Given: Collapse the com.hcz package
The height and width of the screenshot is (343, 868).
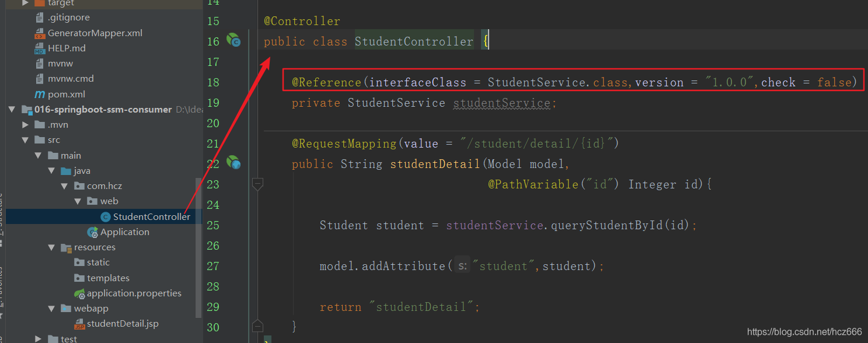Looking at the screenshot, I should (64, 185).
